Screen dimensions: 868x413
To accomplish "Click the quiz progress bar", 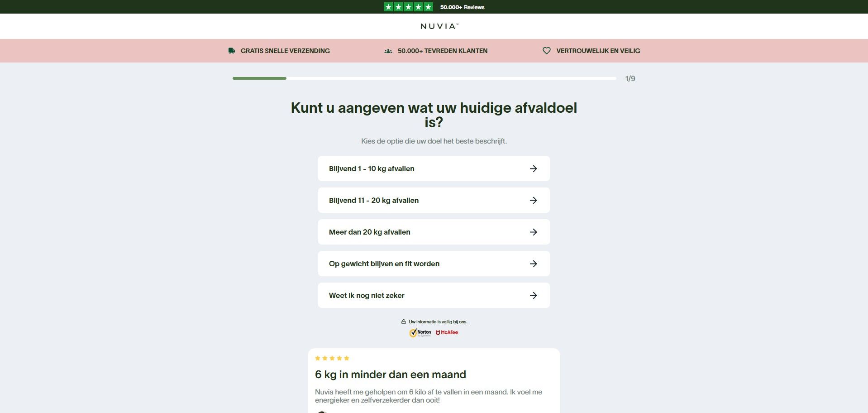I will [x=424, y=78].
